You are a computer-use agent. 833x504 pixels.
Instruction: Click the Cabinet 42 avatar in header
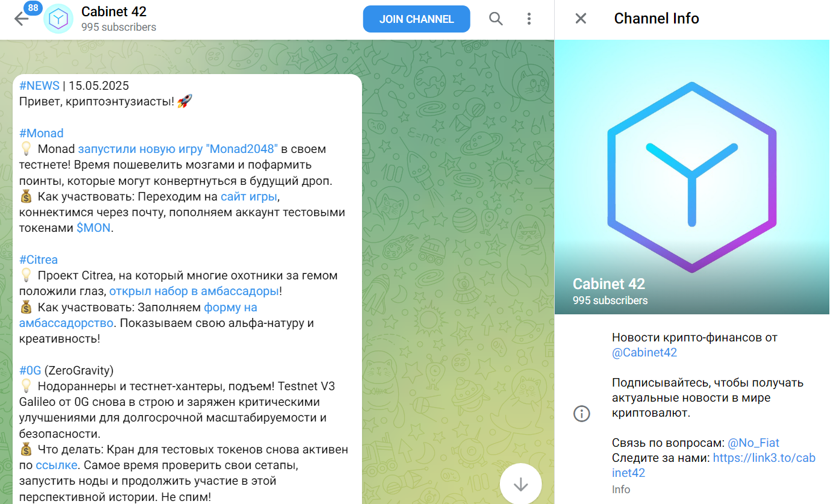(58, 19)
